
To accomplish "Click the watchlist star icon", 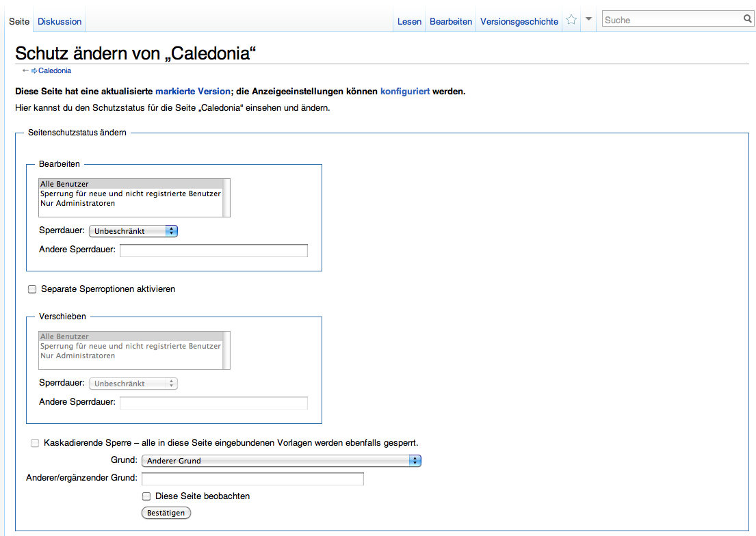I will click(x=571, y=20).
